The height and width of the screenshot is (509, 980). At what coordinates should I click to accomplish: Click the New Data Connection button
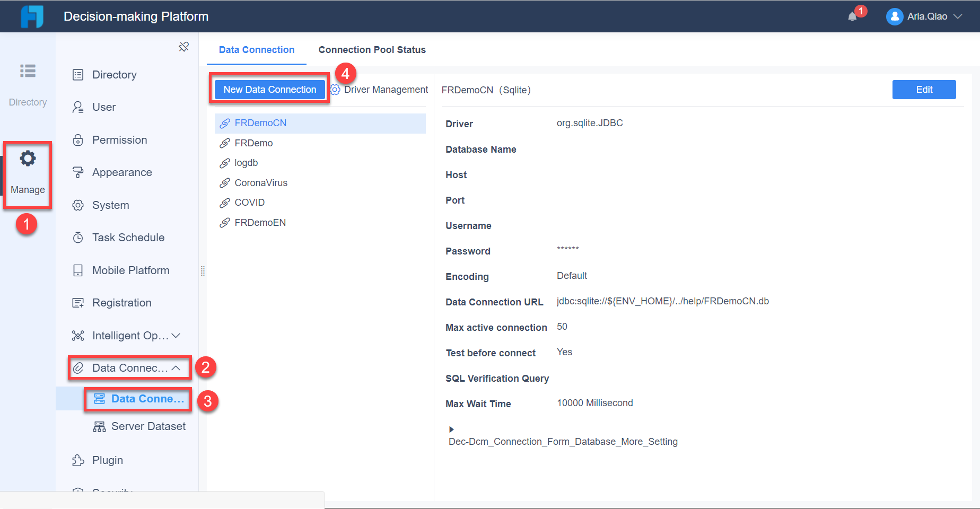coord(269,89)
